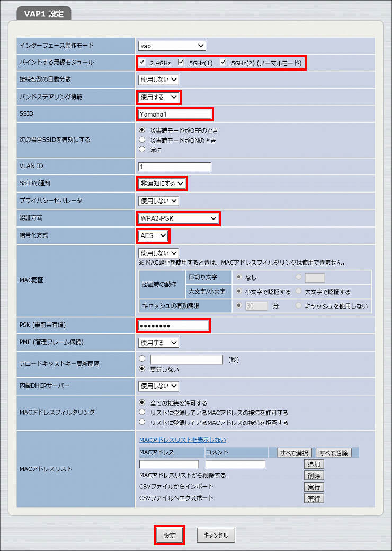This screenshot has height=551, width=392.
Task: Select 災害時モードがOFFのとき radio button
Action: click(142, 130)
